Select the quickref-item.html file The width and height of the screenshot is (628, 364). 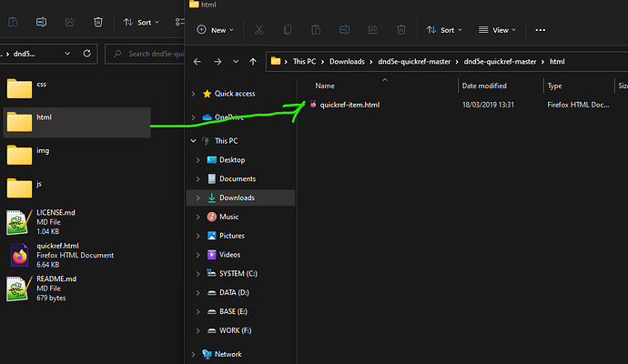pyautogui.click(x=349, y=106)
